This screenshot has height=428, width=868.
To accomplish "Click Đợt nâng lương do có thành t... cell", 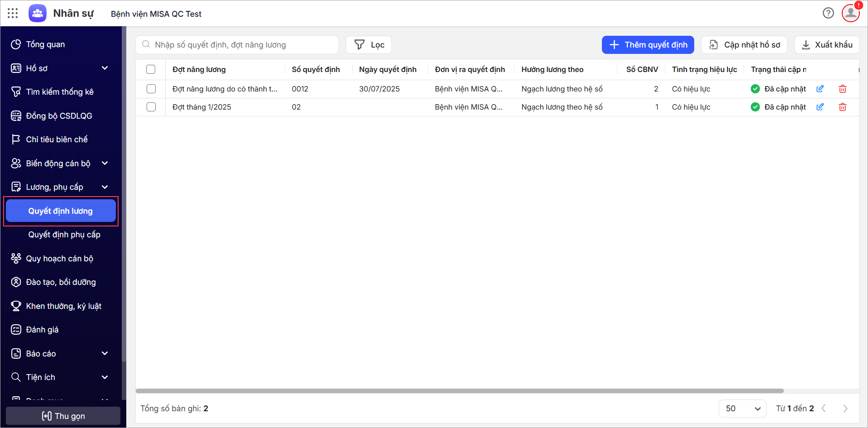I will 225,89.
